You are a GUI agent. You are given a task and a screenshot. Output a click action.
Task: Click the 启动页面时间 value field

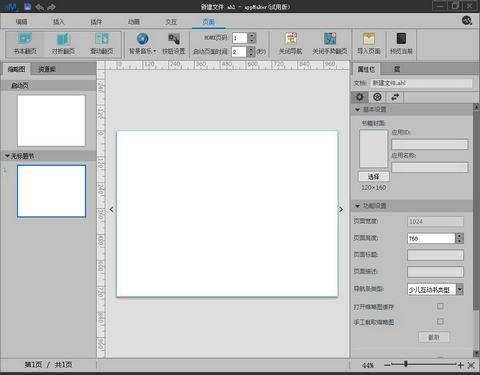[x=239, y=51]
